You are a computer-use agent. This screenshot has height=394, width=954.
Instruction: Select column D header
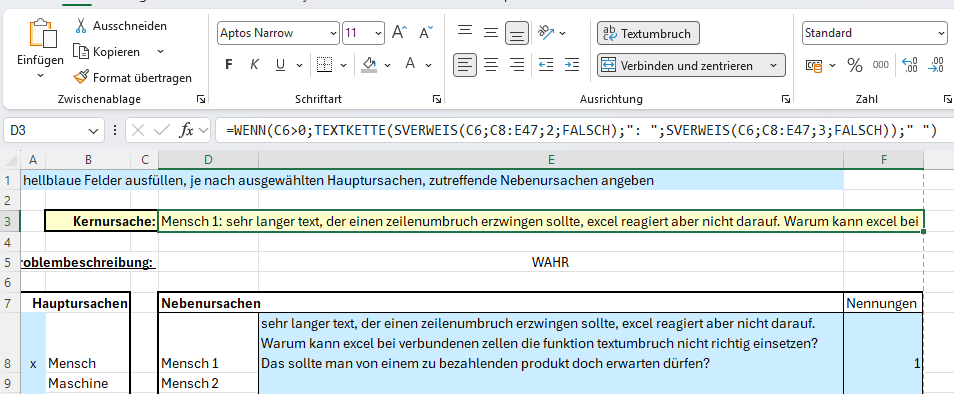pyautogui.click(x=208, y=159)
